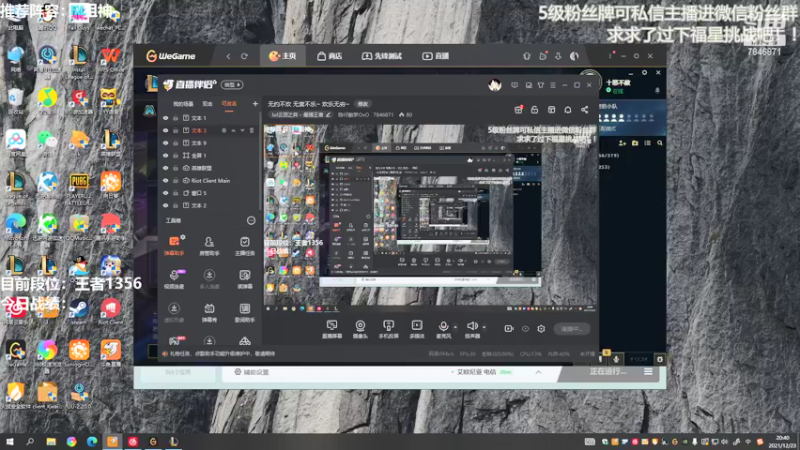This screenshot has width=800, height=450.
Task: Toggle visibility of the 文本 1 source
Action: click(x=165, y=118)
